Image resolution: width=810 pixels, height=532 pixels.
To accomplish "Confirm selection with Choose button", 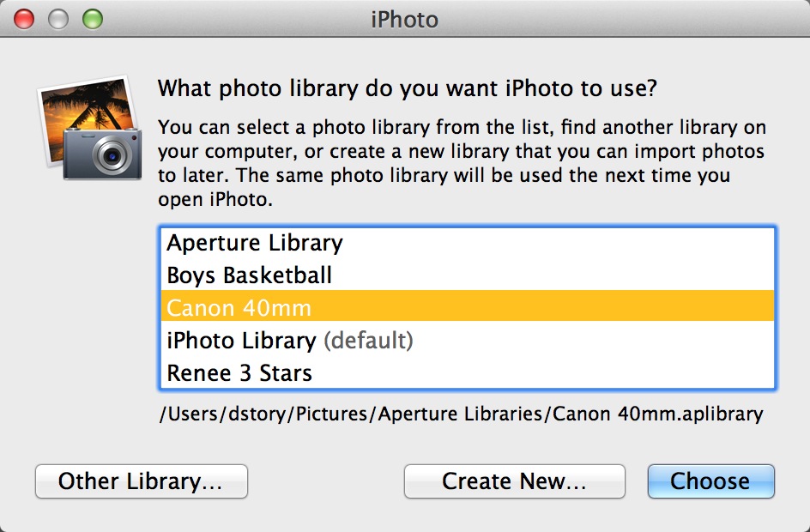I will pyautogui.click(x=710, y=481).
